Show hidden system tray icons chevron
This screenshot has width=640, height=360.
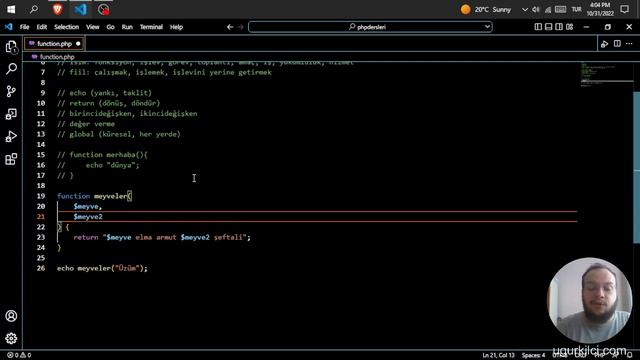point(524,9)
